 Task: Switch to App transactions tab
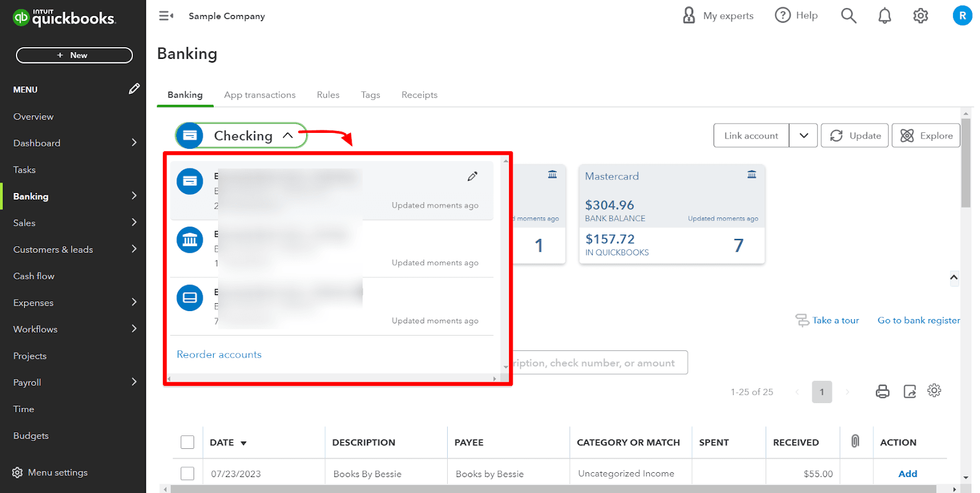click(x=260, y=95)
